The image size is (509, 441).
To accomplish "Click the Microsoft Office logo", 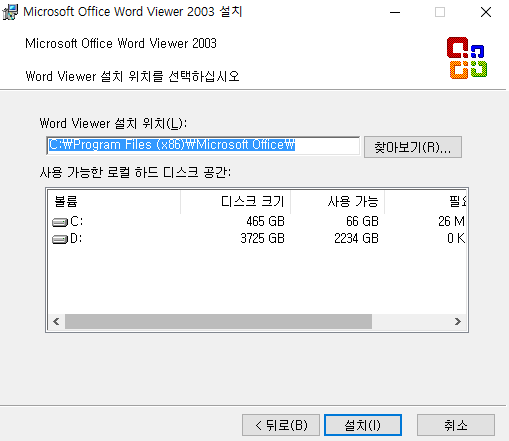I will pyautogui.click(x=467, y=58).
